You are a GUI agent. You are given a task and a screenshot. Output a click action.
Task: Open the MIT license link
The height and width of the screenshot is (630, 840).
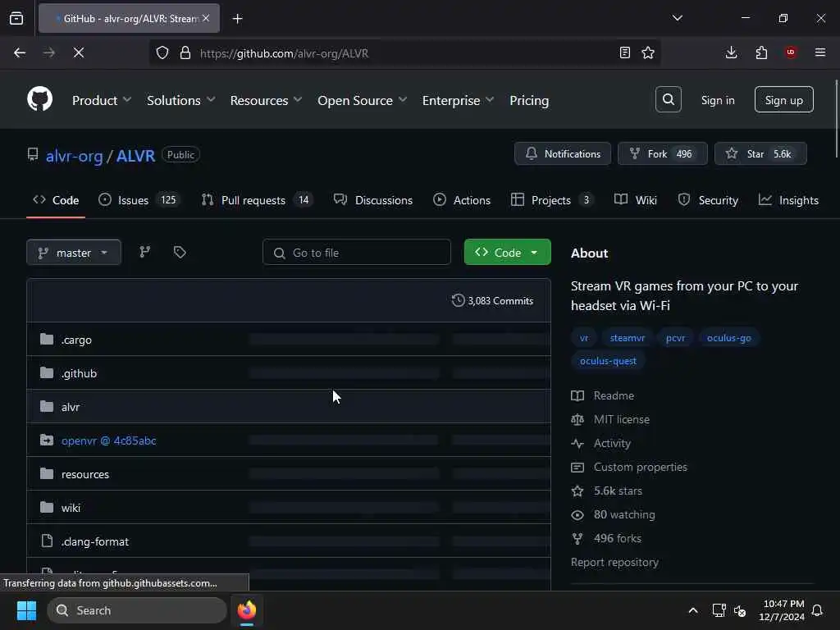(x=622, y=419)
